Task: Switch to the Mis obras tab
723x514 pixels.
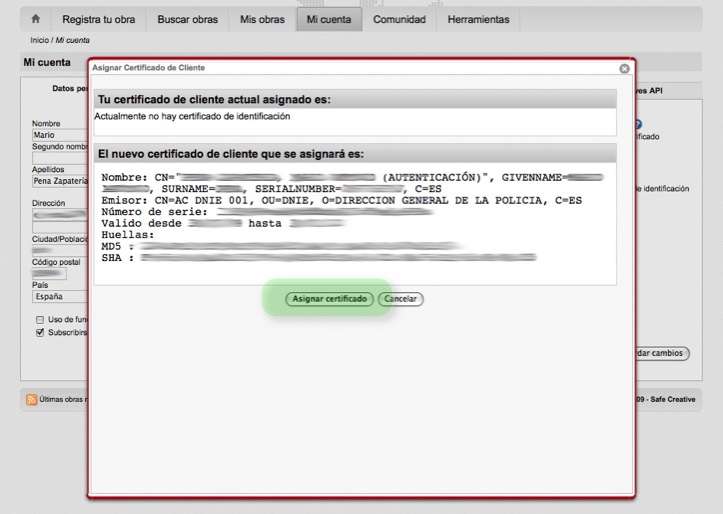Action: click(262, 19)
